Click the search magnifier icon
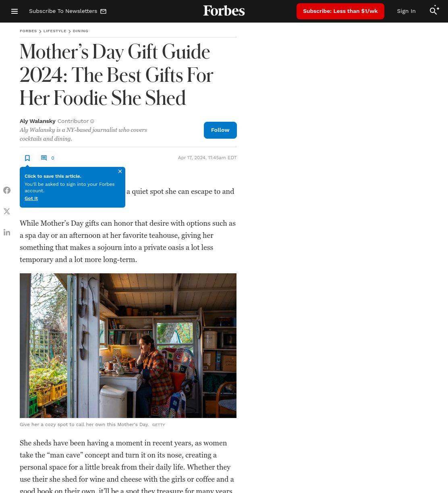This screenshot has width=448, height=493. click(x=434, y=11)
